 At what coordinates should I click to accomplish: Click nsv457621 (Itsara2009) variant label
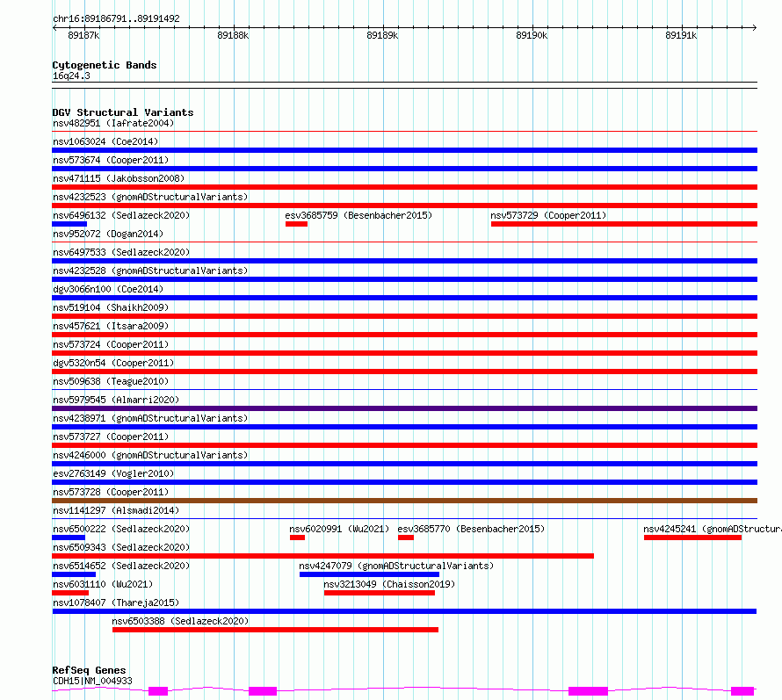tap(111, 326)
